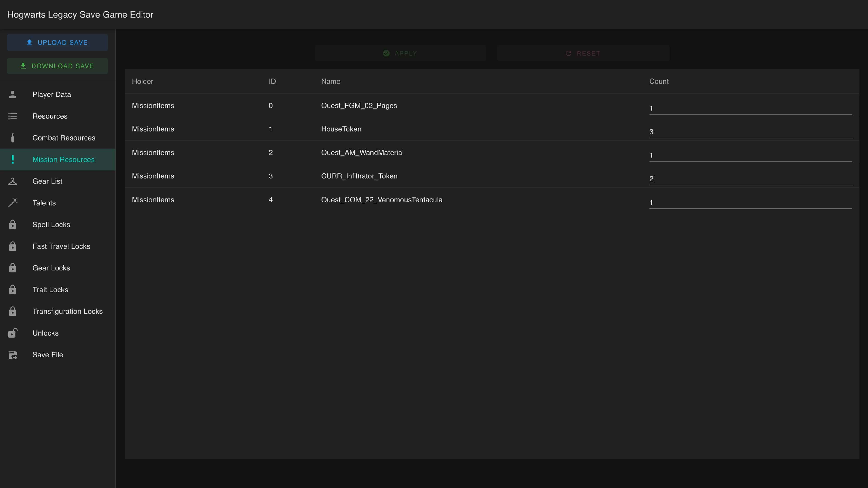Open Spell Locks section

58,225
